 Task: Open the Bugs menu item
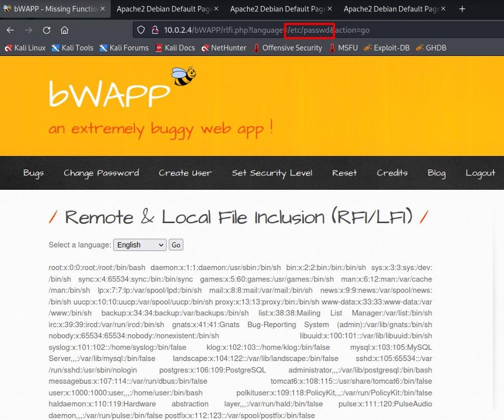click(x=33, y=173)
